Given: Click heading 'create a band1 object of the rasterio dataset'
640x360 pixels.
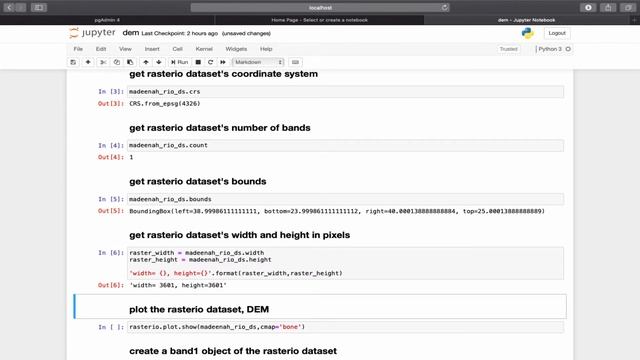Looking at the screenshot, I should (x=233, y=351).
